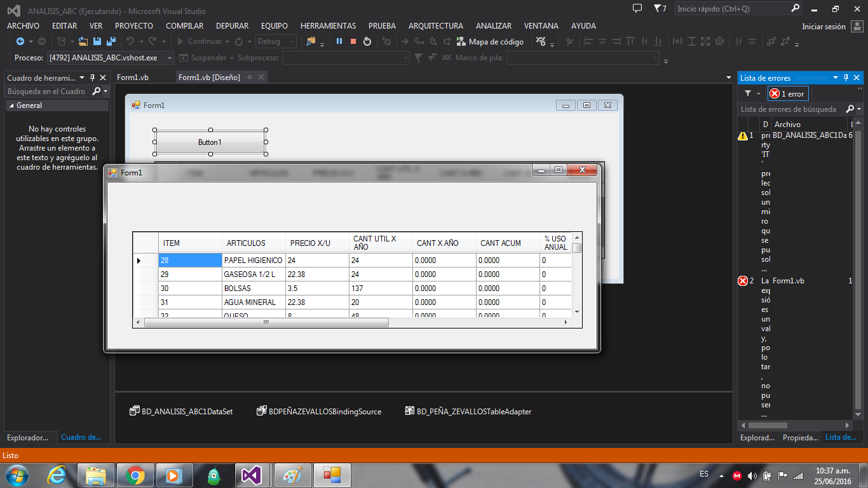Screen dimensions: 868x488
Task: Expand the Debug configuration dropdown
Action: point(292,41)
